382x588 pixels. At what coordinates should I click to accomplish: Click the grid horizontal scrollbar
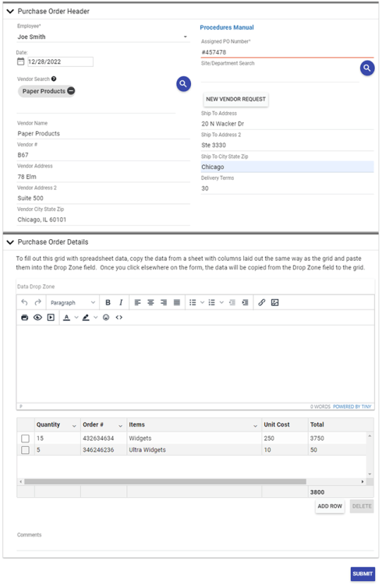coord(165,481)
